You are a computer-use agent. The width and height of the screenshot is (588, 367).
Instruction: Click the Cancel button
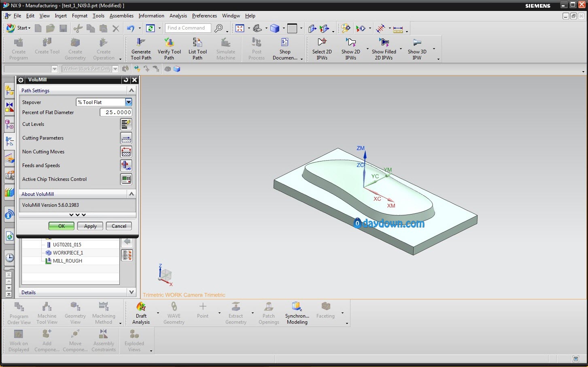pos(119,226)
